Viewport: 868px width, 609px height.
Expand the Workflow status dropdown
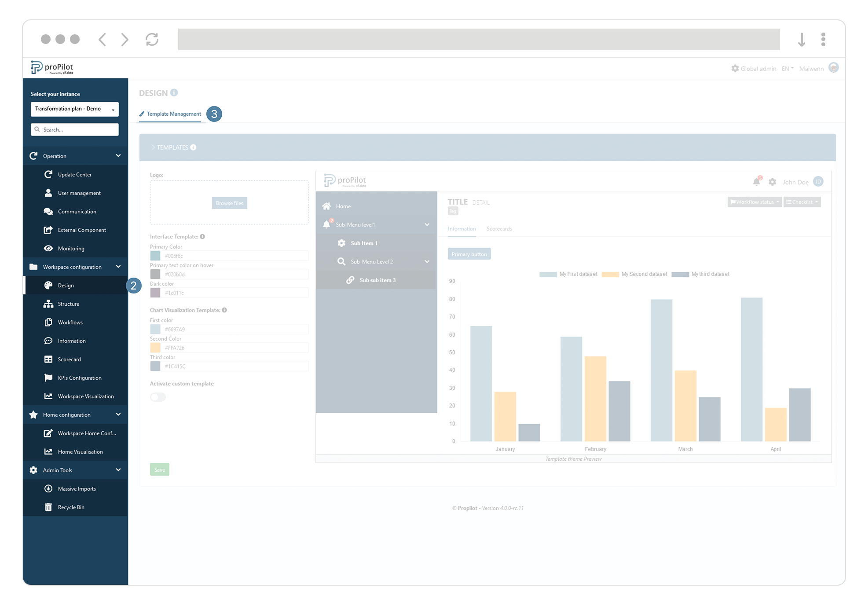coord(754,202)
